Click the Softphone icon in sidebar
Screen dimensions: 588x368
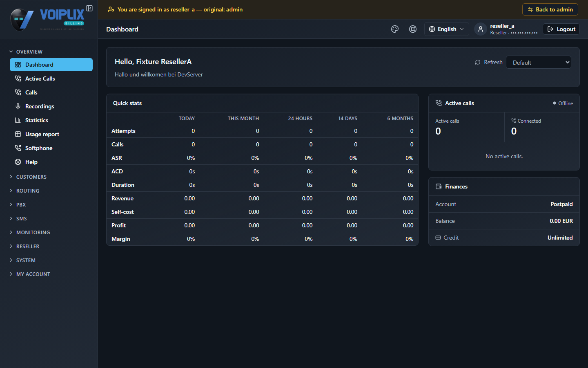coord(18,148)
